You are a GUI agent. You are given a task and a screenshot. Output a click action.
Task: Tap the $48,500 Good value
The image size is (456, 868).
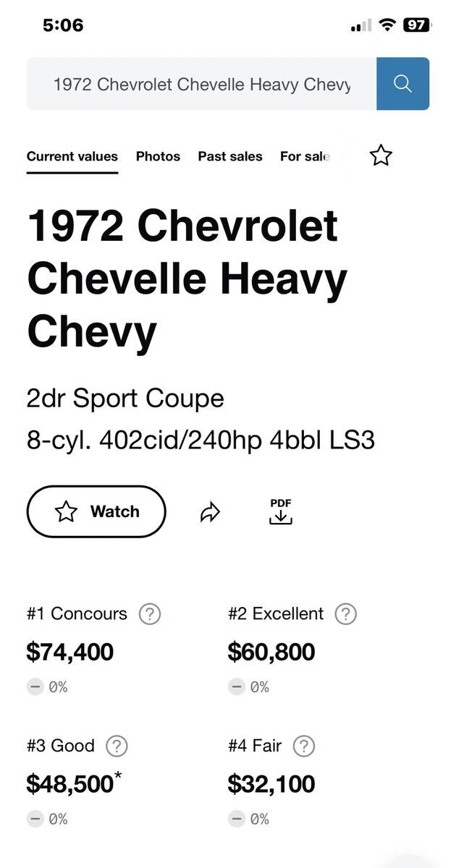tap(70, 783)
